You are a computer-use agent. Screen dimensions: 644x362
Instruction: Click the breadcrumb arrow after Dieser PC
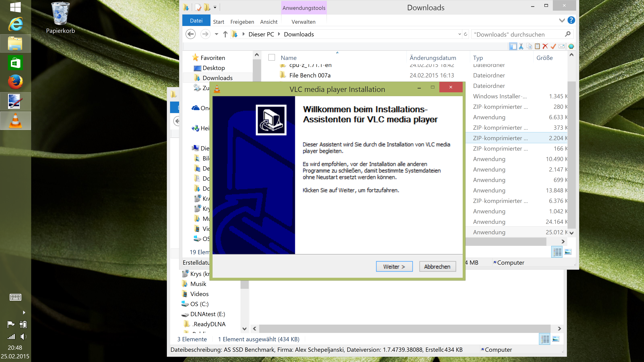279,34
